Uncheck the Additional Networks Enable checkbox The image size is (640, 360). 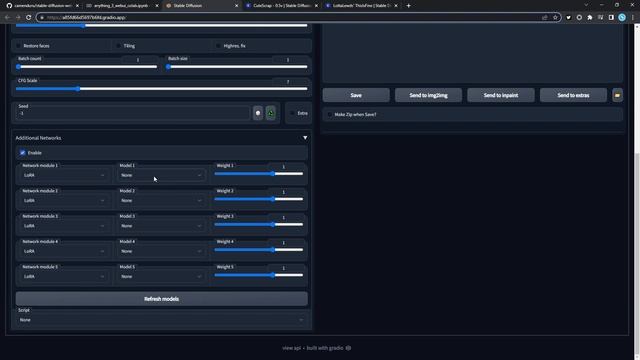click(22, 153)
